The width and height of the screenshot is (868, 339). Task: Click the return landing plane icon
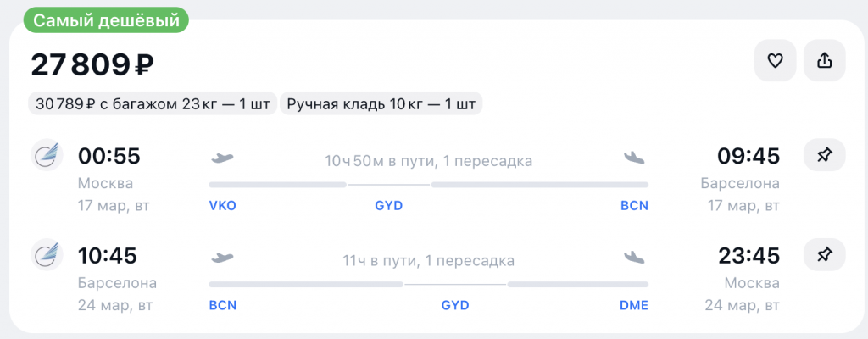[633, 257]
